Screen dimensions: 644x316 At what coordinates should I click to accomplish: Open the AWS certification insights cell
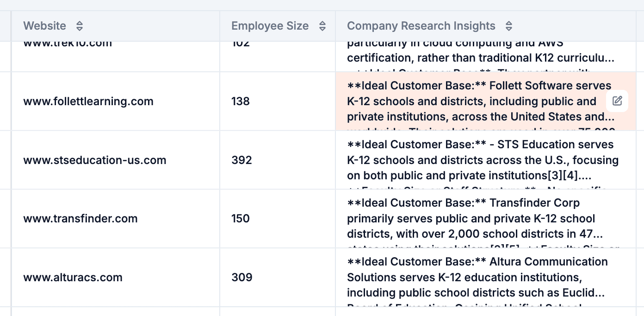pos(486,57)
